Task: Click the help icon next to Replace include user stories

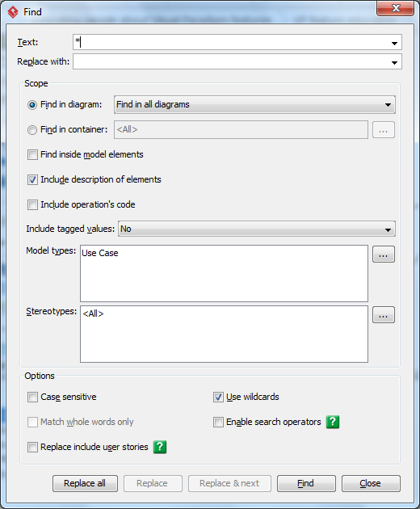Action: (x=160, y=447)
